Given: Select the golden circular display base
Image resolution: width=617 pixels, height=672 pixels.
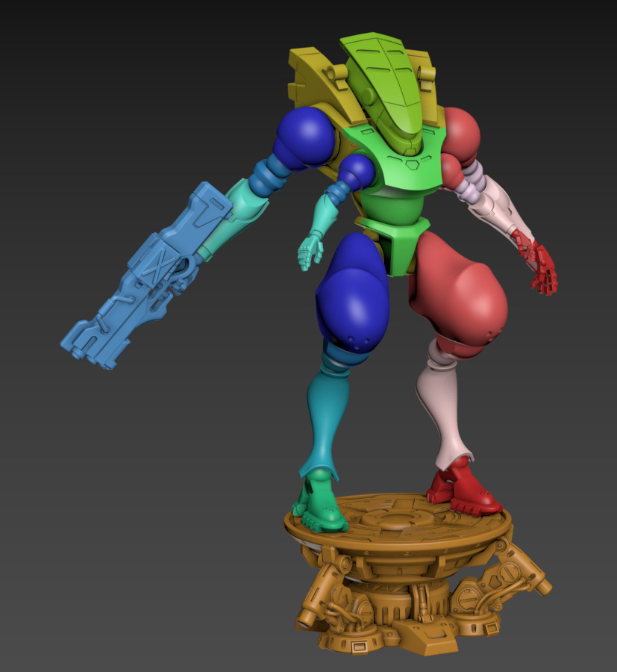Looking at the screenshot, I should coord(418,574).
